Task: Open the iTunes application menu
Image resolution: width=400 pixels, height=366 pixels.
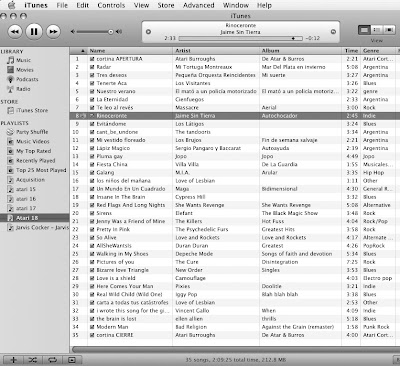Action: (36, 5)
